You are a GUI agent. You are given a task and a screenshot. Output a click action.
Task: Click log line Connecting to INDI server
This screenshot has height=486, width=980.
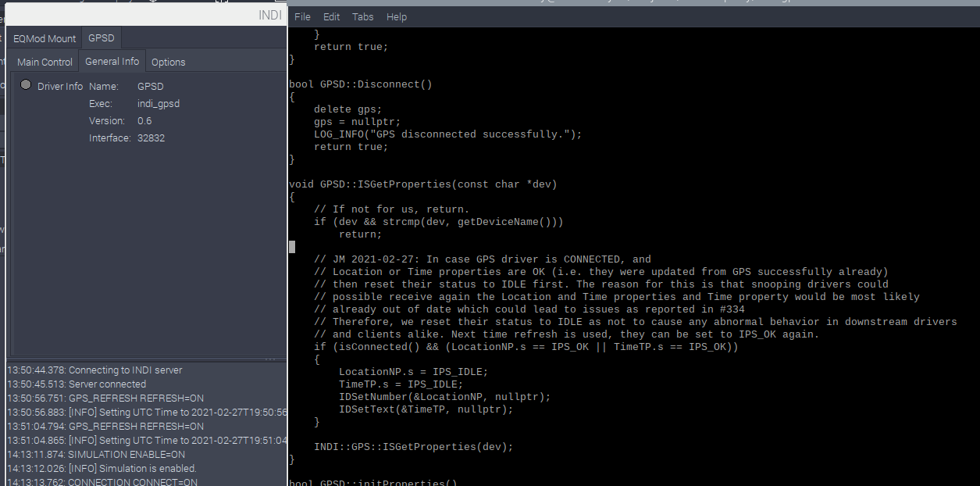pyautogui.click(x=94, y=370)
